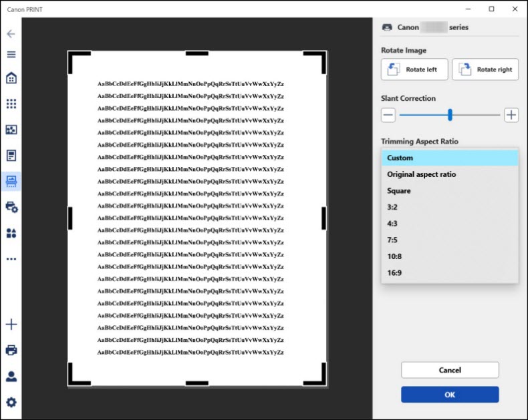Open the hamburger navigation menu
Image resolution: width=528 pixels, height=420 pixels.
tap(11, 55)
